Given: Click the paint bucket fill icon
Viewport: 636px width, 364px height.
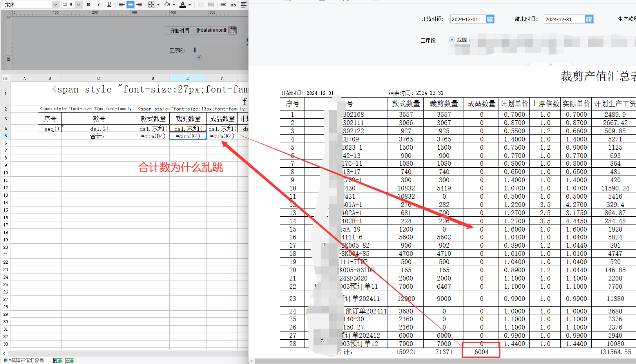Looking at the screenshot, I should (x=167, y=5).
